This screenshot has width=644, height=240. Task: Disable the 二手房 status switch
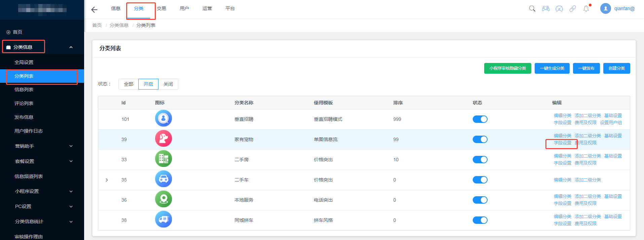[x=480, y=160]
